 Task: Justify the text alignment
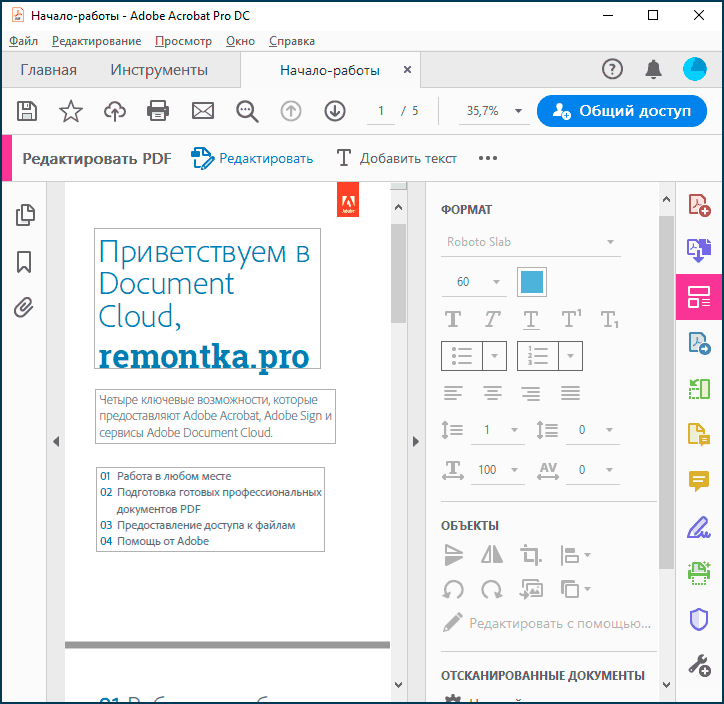pyautogui.click(x=570, y=393)
